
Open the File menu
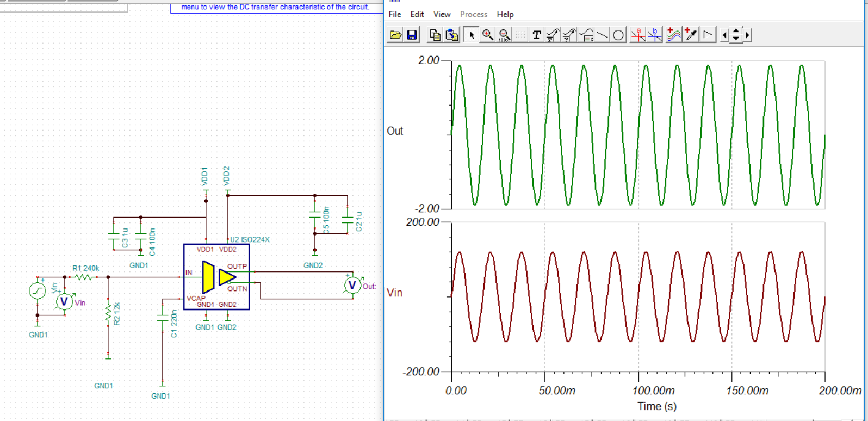point(395,14)
